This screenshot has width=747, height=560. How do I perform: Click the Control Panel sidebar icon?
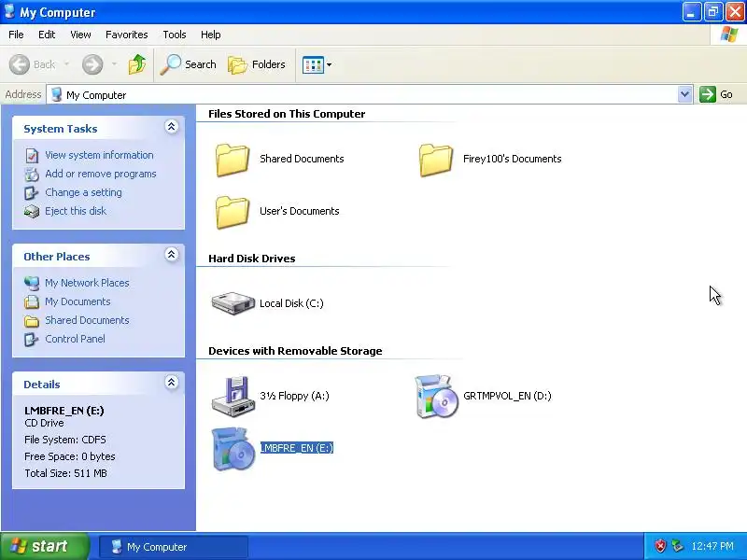tap(32, 339)
